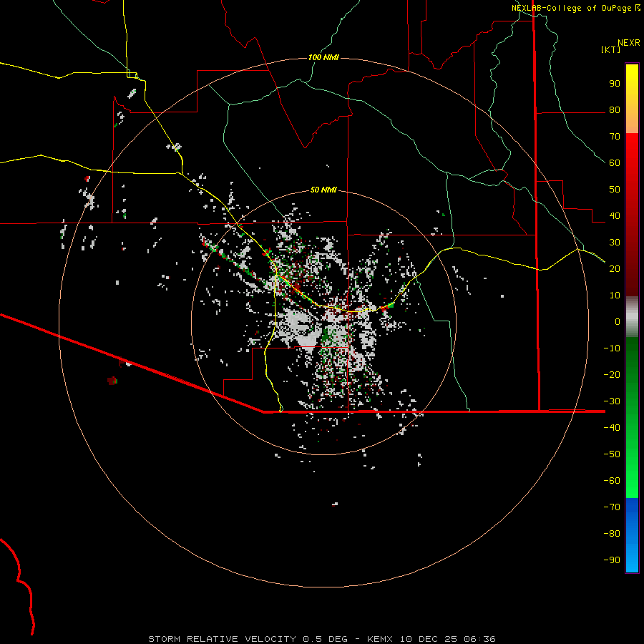
Task: Pick the blue segment of the color bar
Action: coord(632,535)
